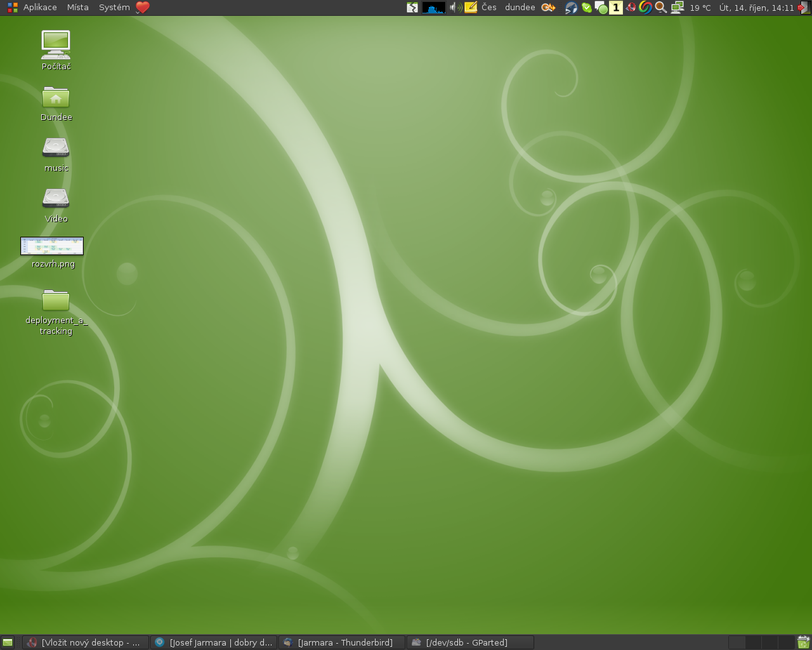The image size is (812, 650).
Task: Open the magnifier search tray icon
Action: (x=660, y=8)
